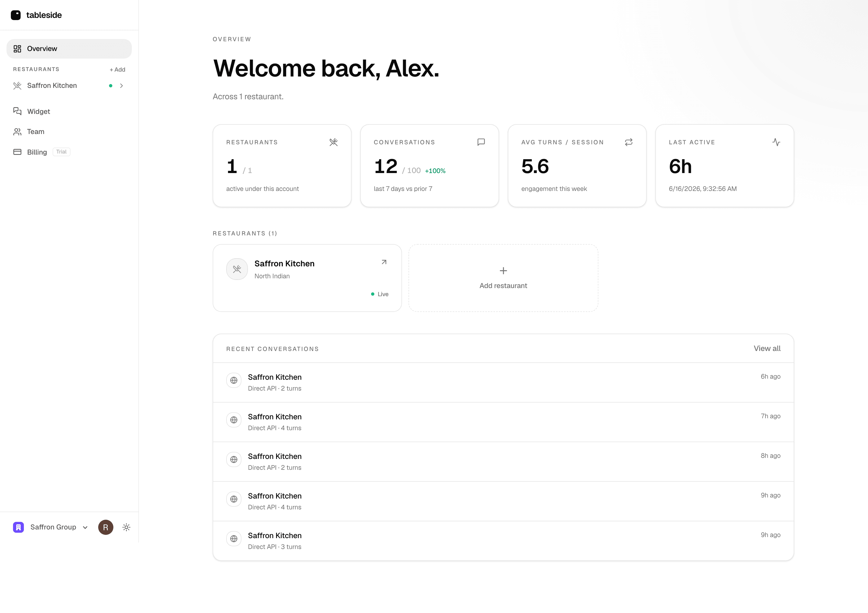
Task: Open the 9h ago conversation with 4 turns
Action: tap(503, 501)
